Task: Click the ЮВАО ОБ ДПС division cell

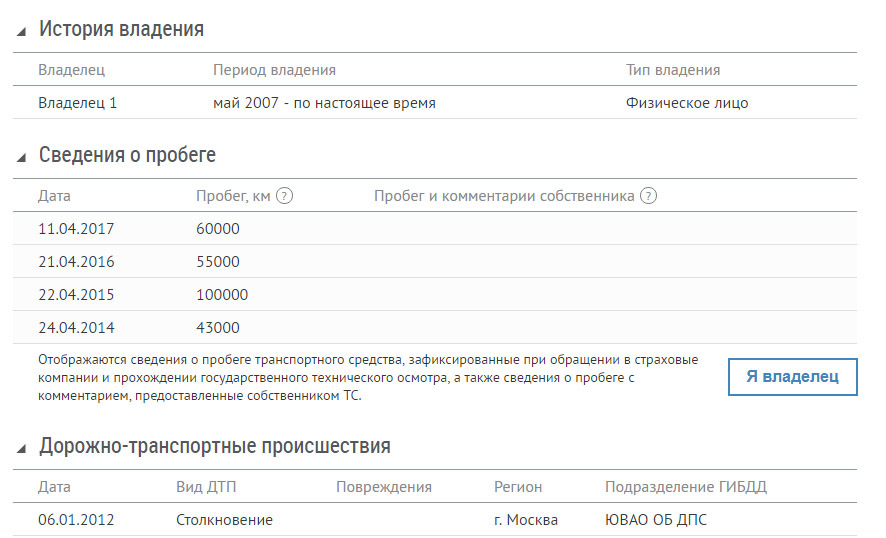Action: point(656,520)
